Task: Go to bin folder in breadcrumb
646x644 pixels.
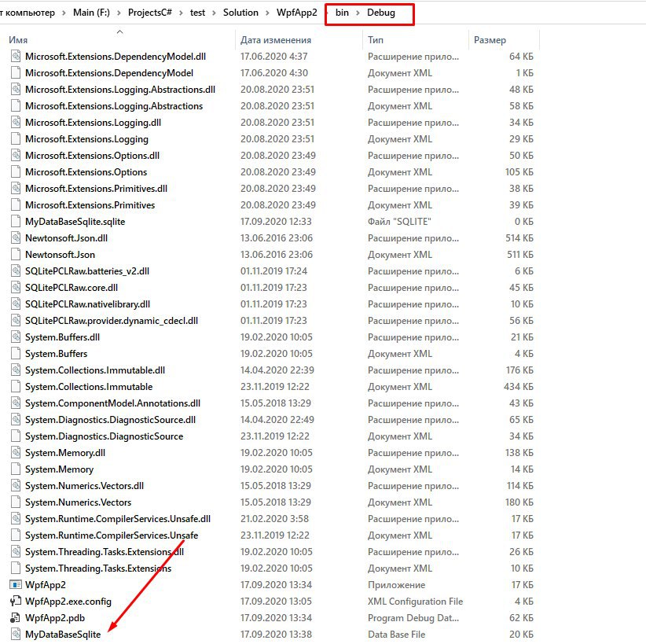Action: coord(342,13)
